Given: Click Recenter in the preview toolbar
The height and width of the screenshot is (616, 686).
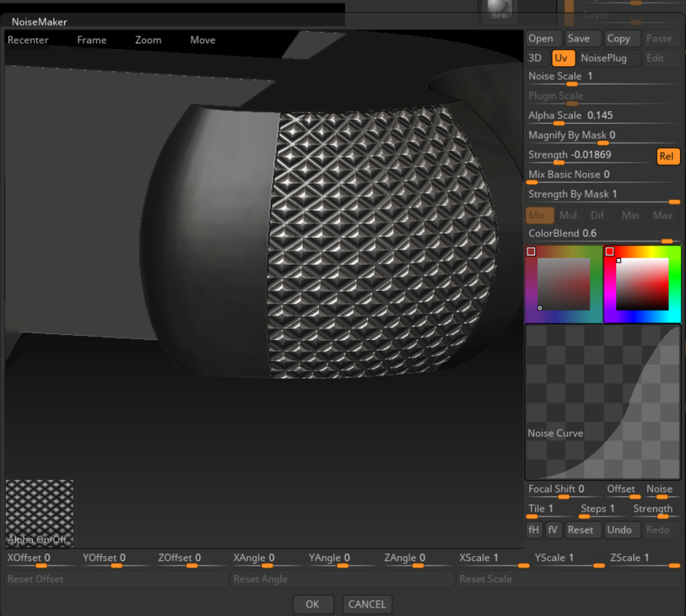Looking at the screenshot, I should (28, 40).
